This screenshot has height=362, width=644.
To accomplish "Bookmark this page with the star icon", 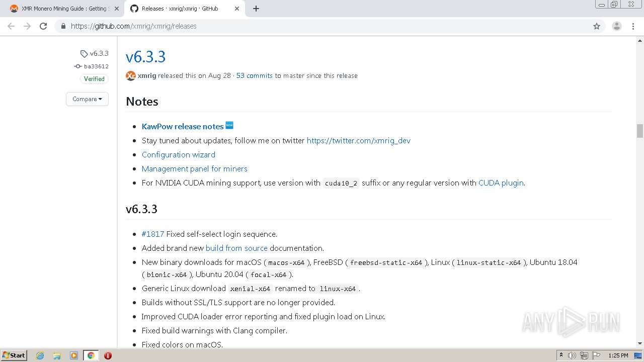I will pos(597,26).
